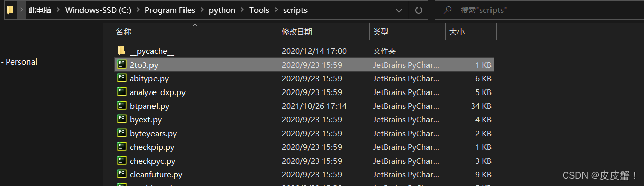Click the date cell of checkpip.py
This screenshot has height=186, width=644.
point(312,147)
